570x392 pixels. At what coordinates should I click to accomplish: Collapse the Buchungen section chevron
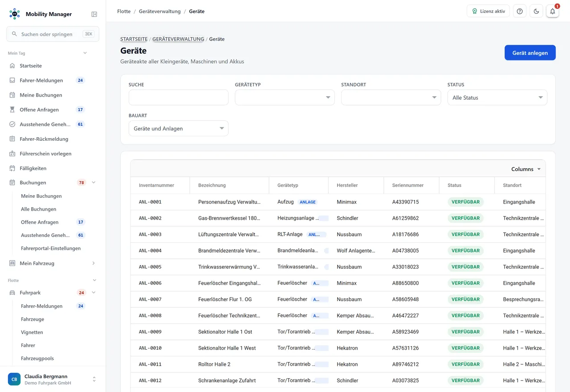point(94,183)
